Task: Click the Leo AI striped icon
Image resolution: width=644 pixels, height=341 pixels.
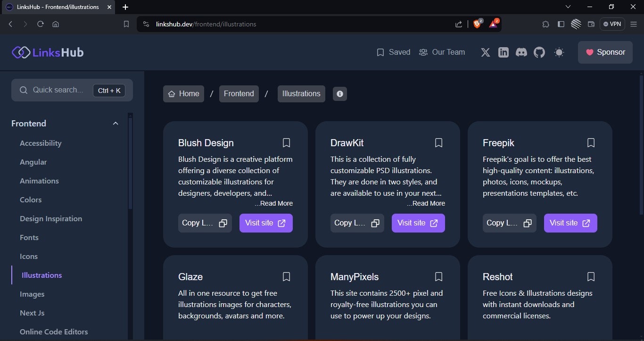Action: tap(576, 24)
